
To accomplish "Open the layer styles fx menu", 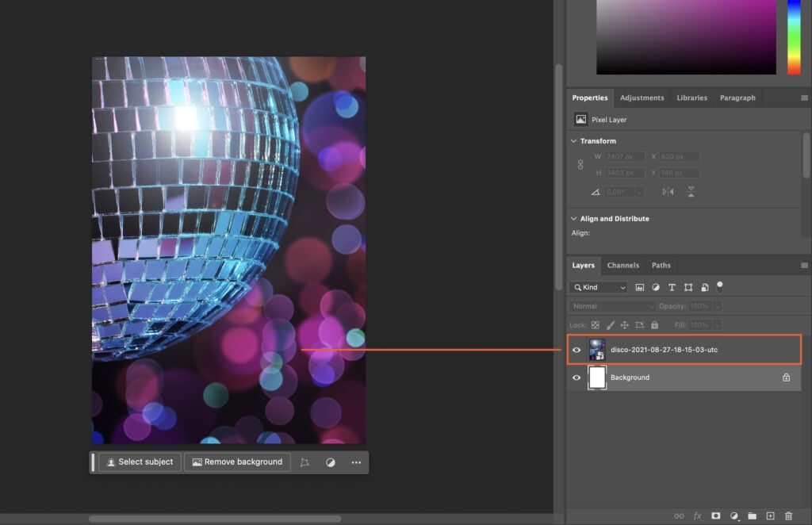I will click(x=698, y=515).
